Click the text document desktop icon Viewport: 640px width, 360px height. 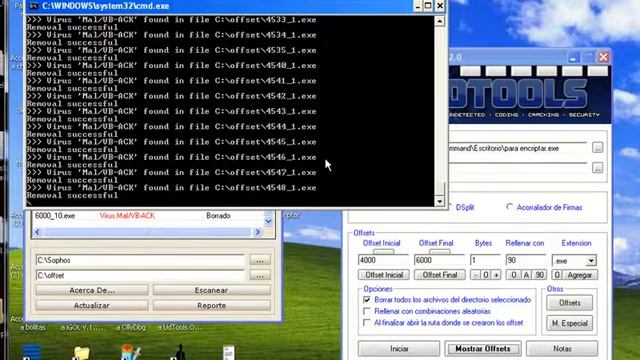tap(229, 353)
